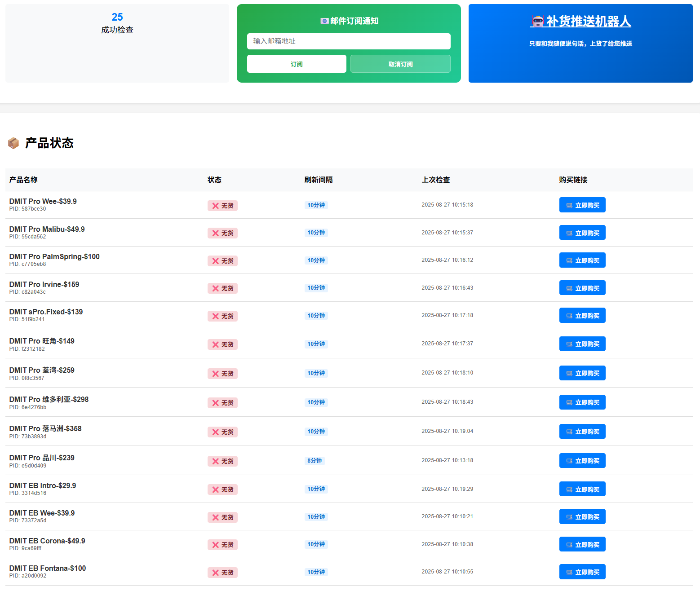Click the 刷新间隔 column header

click(x=319, y=180)
